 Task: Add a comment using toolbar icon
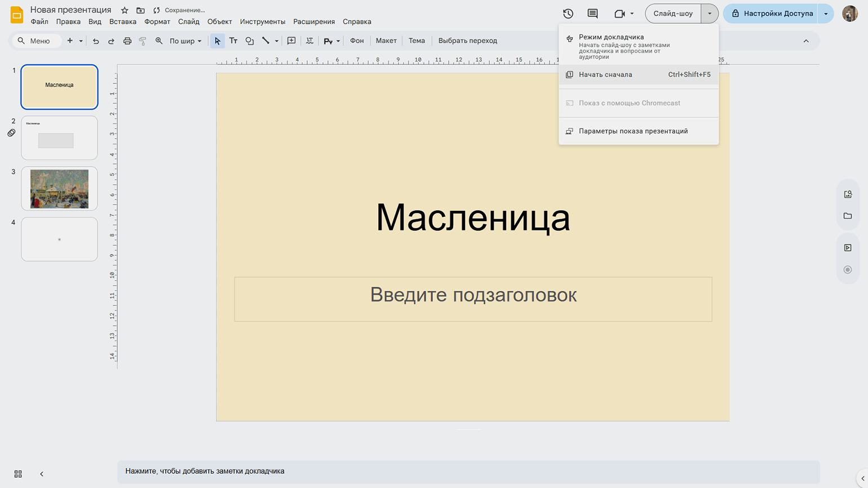tap(291, 41)
